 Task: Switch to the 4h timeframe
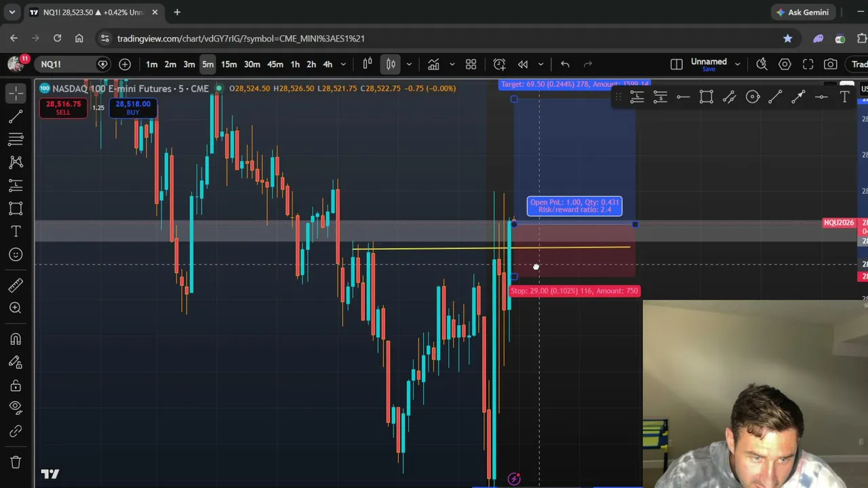point(328,64)
